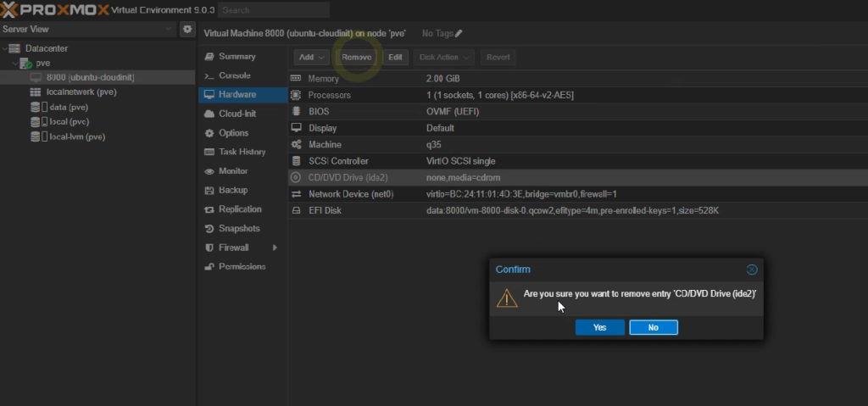Open the Server View dropdown
The height and width of the screenshot is (406, 868).
(x=168, y=29)
